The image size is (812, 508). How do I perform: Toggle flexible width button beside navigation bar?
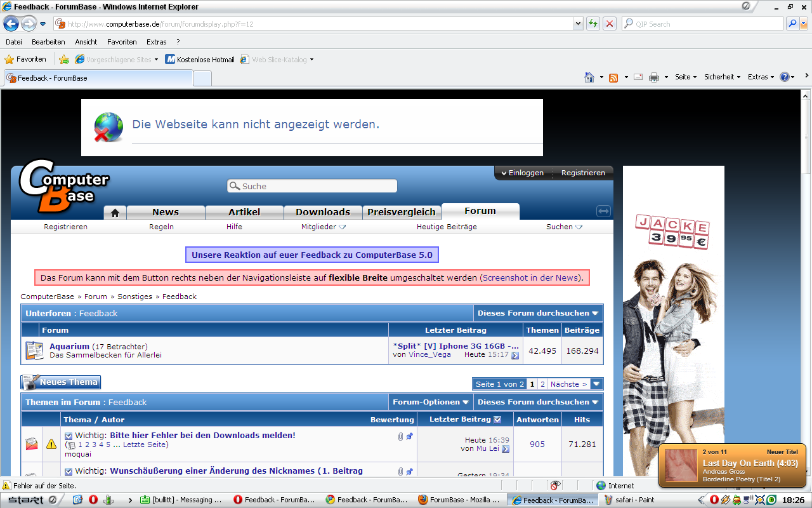tap(603, 211)
